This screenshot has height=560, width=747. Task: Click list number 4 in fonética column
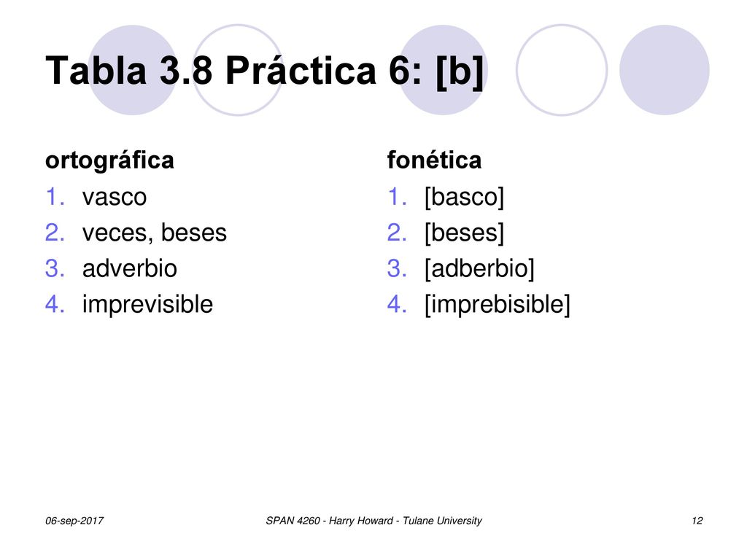[397, 304]
